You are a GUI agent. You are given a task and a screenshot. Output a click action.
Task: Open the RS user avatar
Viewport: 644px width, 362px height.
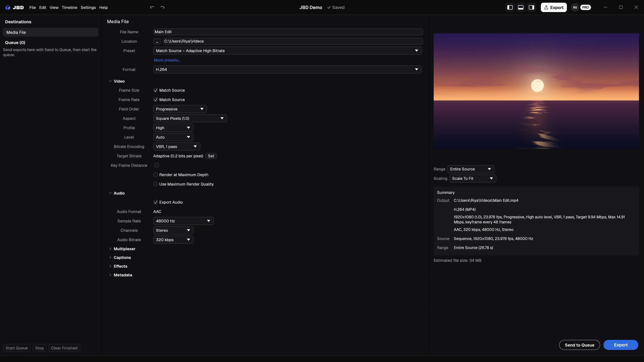coord(575,8)
